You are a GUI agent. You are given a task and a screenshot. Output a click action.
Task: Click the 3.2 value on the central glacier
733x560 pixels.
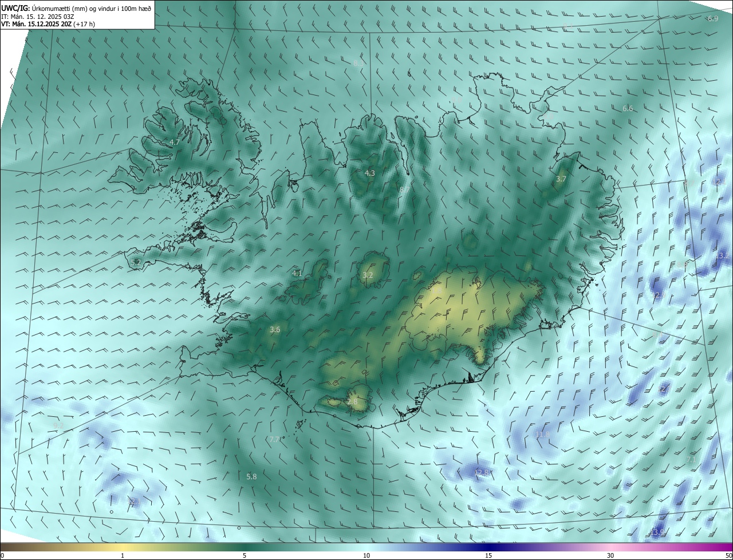(x=368, y=275)
